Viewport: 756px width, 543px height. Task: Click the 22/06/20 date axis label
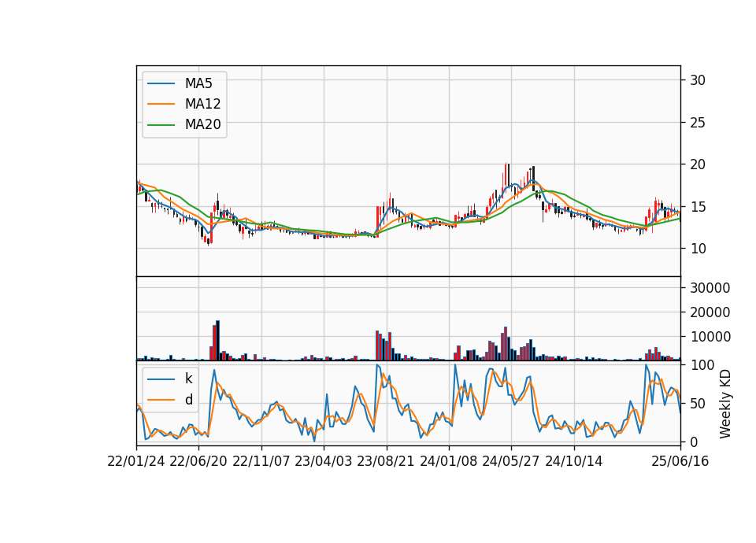point(198,462)
